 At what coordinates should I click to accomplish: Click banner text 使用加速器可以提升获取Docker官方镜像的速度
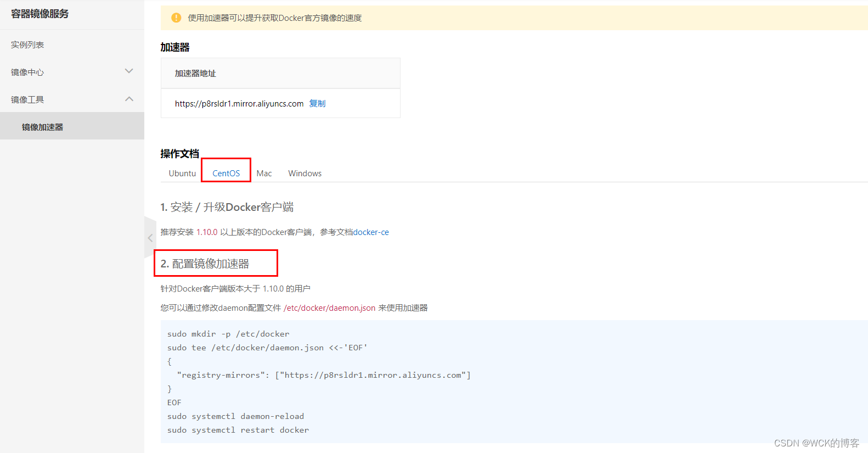point(275,18)
